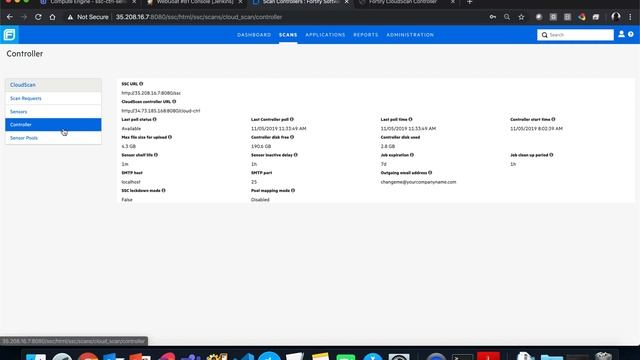Open the Reports menu
The height and width of the screenshot is (360, 640).
click(366, 35)
